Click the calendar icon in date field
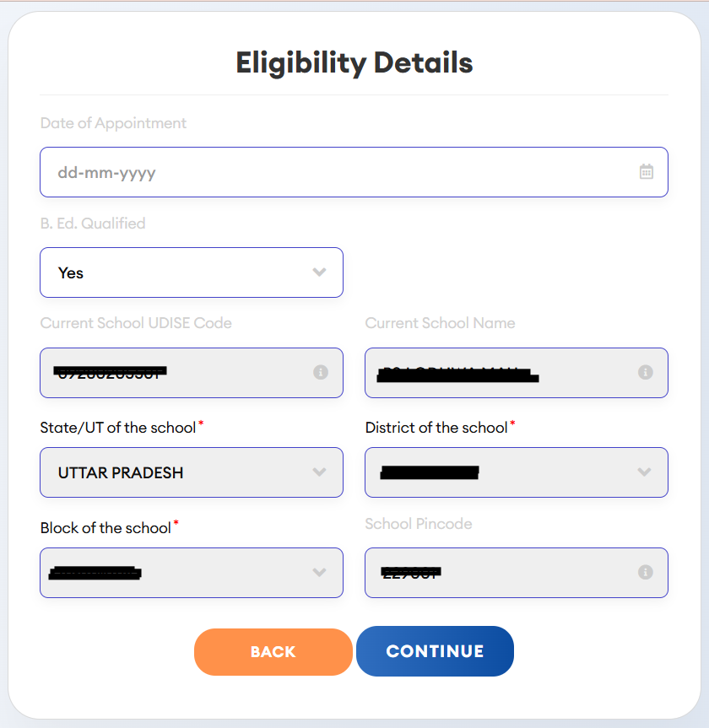709x728 pixels. pyautogui.click(x=647, y=172)
